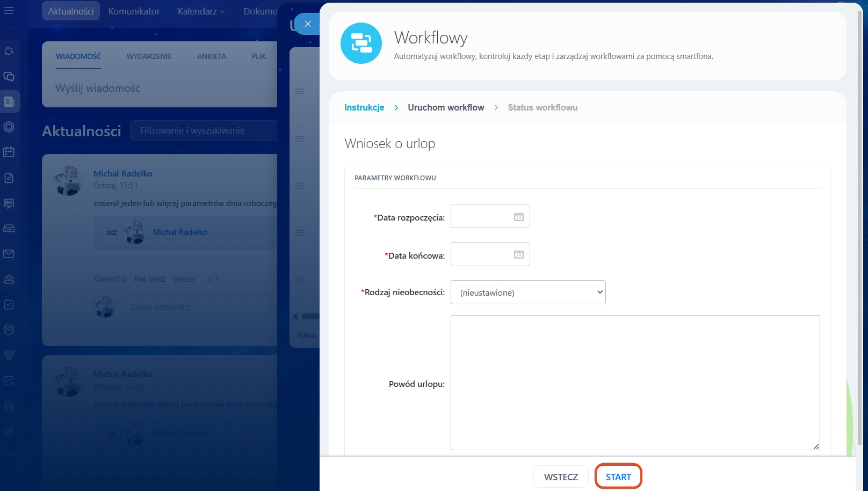Open the hamburger main menu
This screenshot has height=491, width=868.
[x=9, y=10]
